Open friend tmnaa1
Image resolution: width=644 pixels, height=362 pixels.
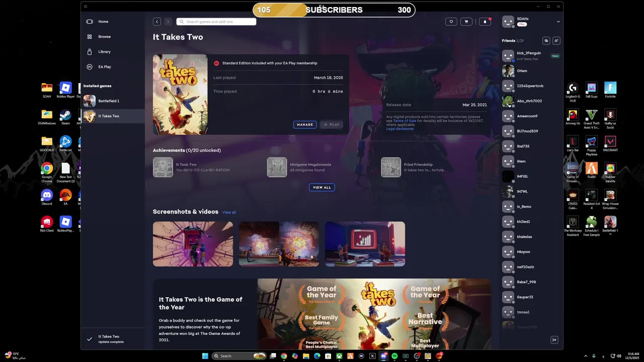click(531, 312)
